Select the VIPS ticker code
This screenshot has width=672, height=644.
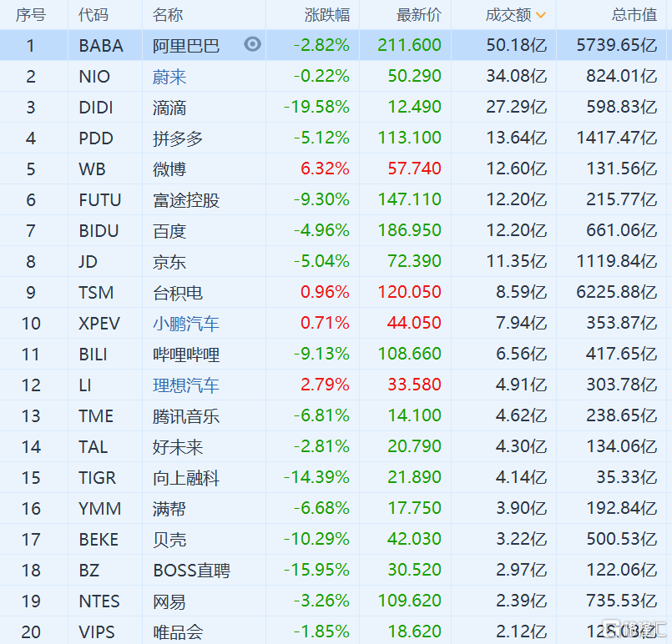click(97, 631)
